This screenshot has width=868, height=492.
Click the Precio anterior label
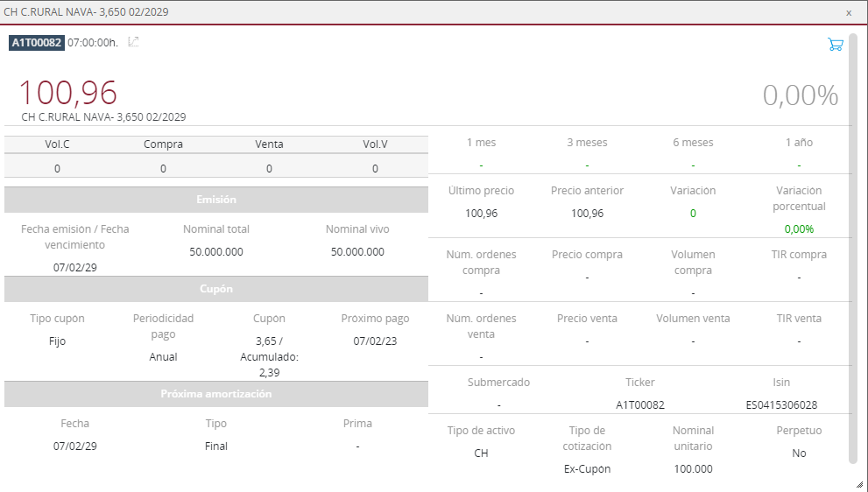pyautogui.click(x=587, y=191)
